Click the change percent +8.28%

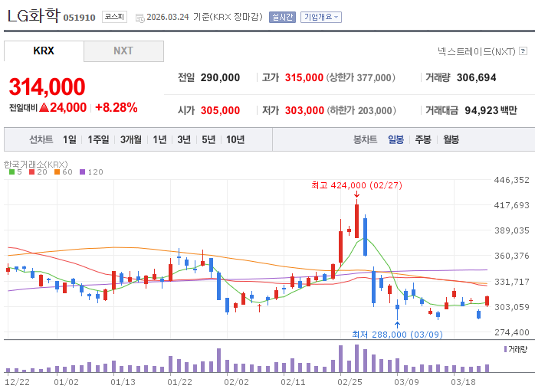click(117, 108)
